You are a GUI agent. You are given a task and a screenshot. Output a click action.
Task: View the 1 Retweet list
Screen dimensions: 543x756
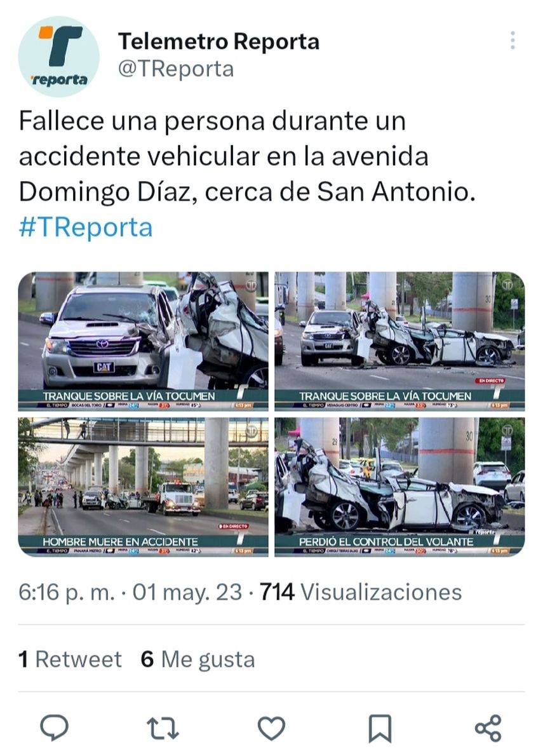(70, 659)
